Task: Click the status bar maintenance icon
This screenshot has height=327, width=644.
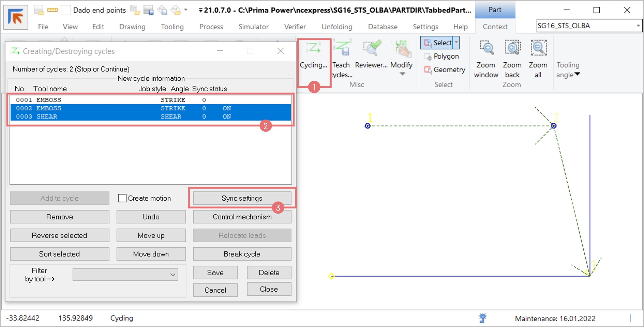Action: (482, 318)
